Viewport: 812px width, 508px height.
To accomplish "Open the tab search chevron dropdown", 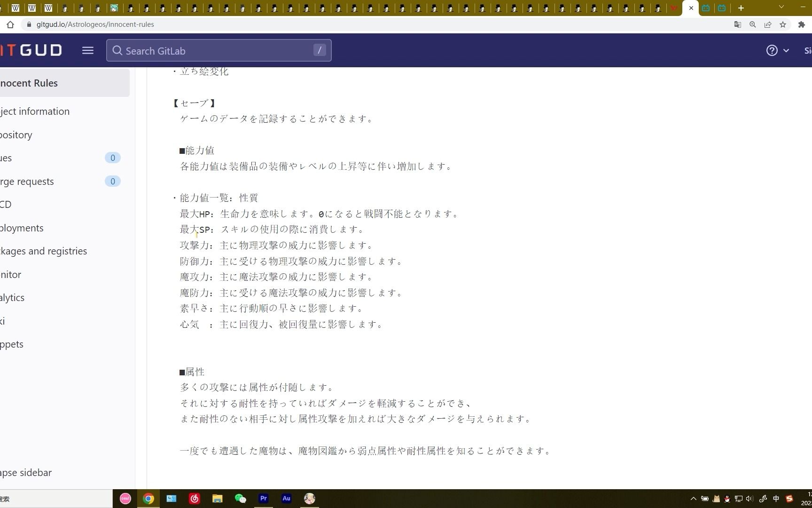I will pos(781,7).
